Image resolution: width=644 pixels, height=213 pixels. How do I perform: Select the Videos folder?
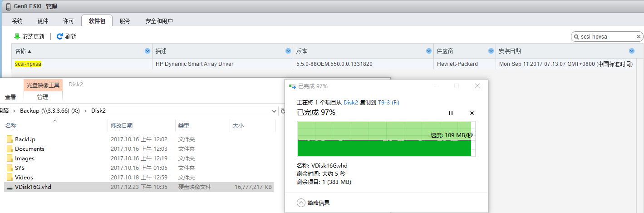[x=24, y=177]
